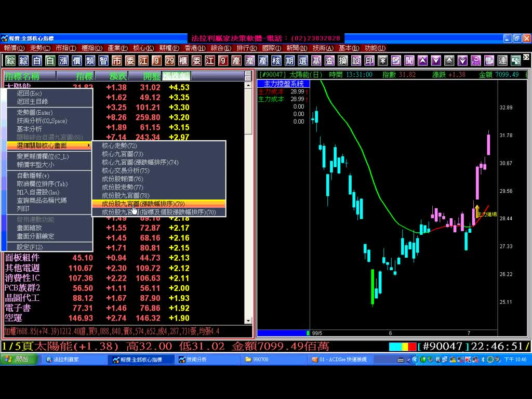Select 變更報價欄位(C_L) in the context menu
Screen dimensions: 532x399
[x=50, y=156]
